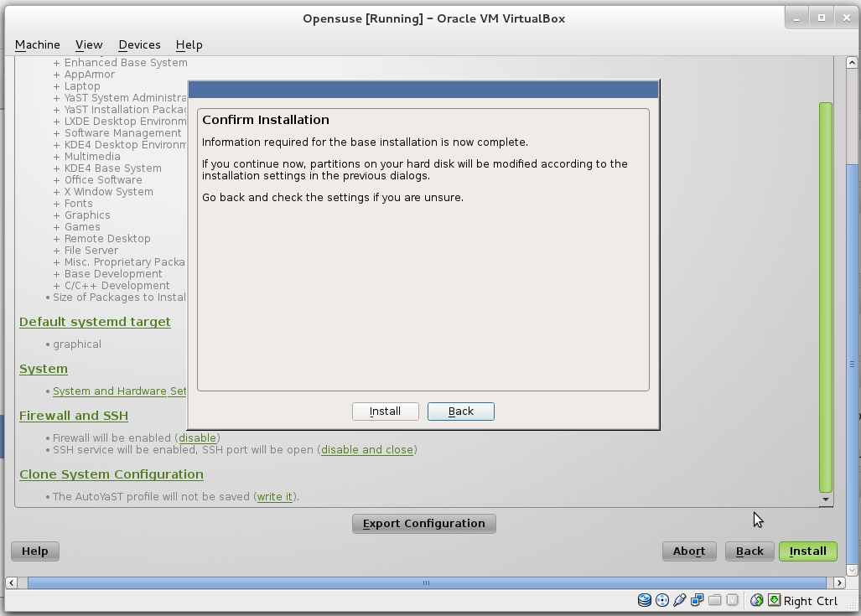The height and width of the screenshot is (616, 861).
Task: Open the Devices menu
Action: coord(139,44)
